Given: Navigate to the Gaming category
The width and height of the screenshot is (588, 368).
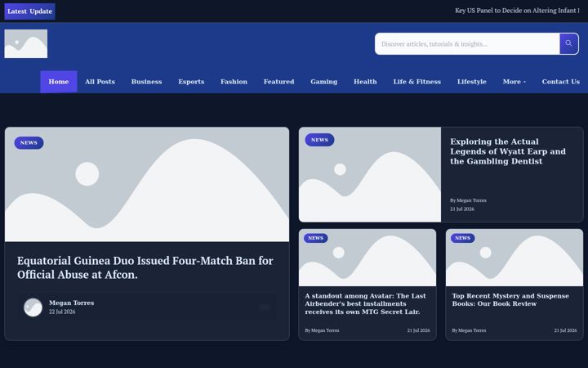Looking at the screenshot, I should 324,82.
